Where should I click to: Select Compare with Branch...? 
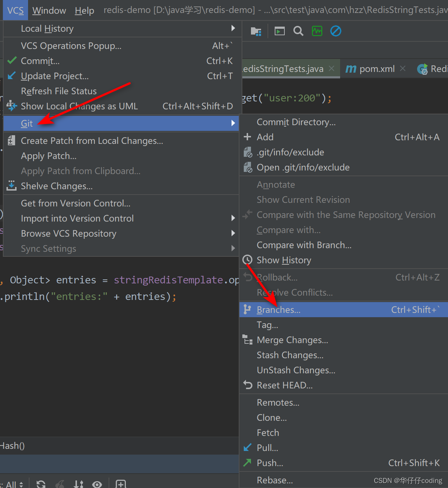coord(344,245)
